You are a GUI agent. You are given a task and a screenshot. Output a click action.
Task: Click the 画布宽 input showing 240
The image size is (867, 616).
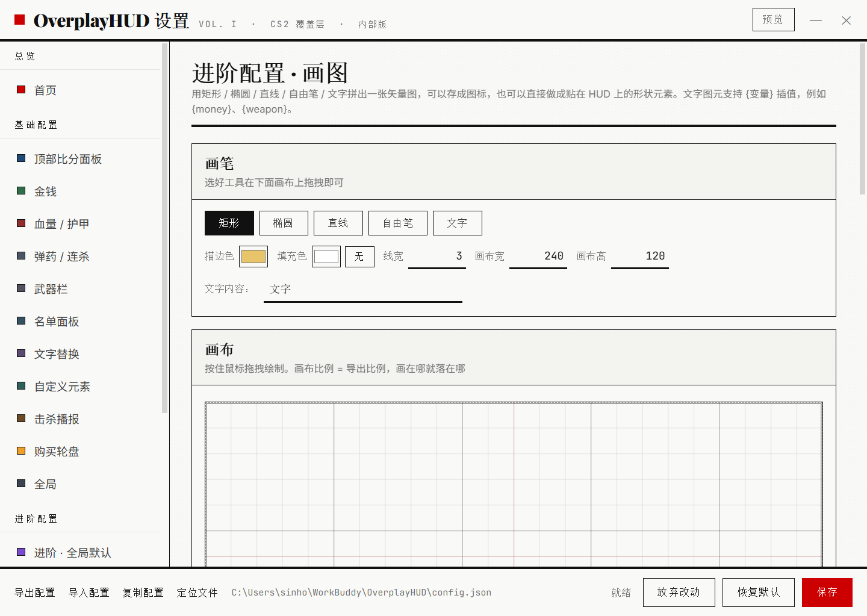pos(538,257)
